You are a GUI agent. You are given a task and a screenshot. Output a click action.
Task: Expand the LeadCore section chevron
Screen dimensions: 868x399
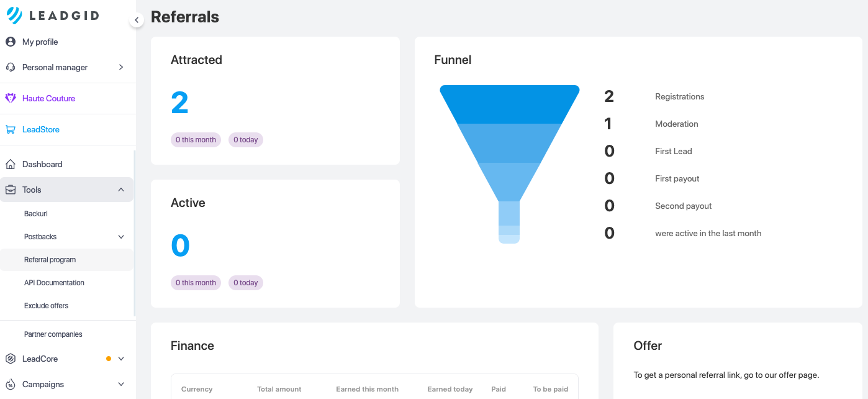(x=121, y=359)
